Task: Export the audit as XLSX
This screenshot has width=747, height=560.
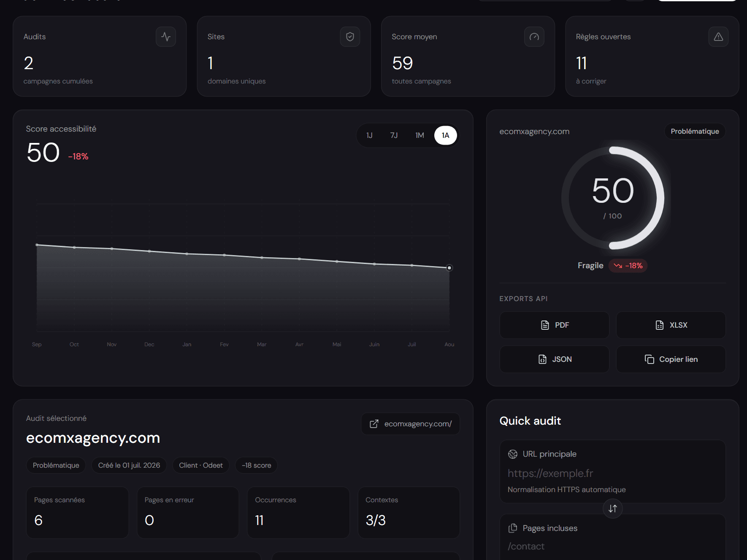Action: [671, 325]
